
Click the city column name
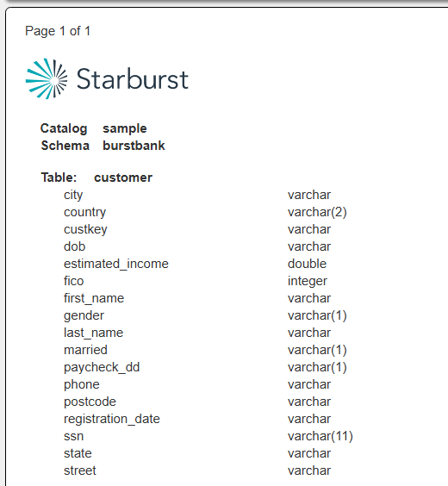click(73, 196)
